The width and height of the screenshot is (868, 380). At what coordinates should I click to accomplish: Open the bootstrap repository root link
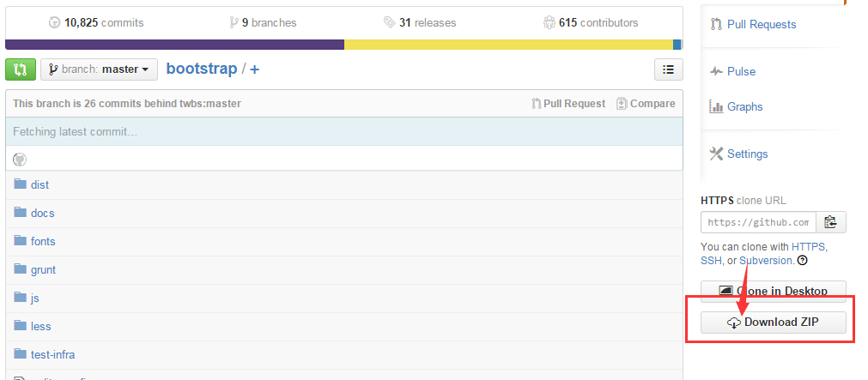point(202,69)
